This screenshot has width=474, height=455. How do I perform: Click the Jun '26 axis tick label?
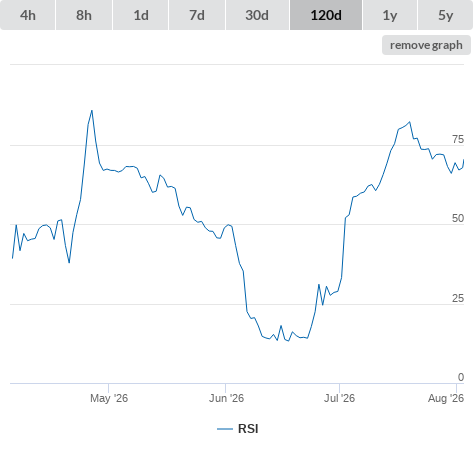tap(226, 398)
